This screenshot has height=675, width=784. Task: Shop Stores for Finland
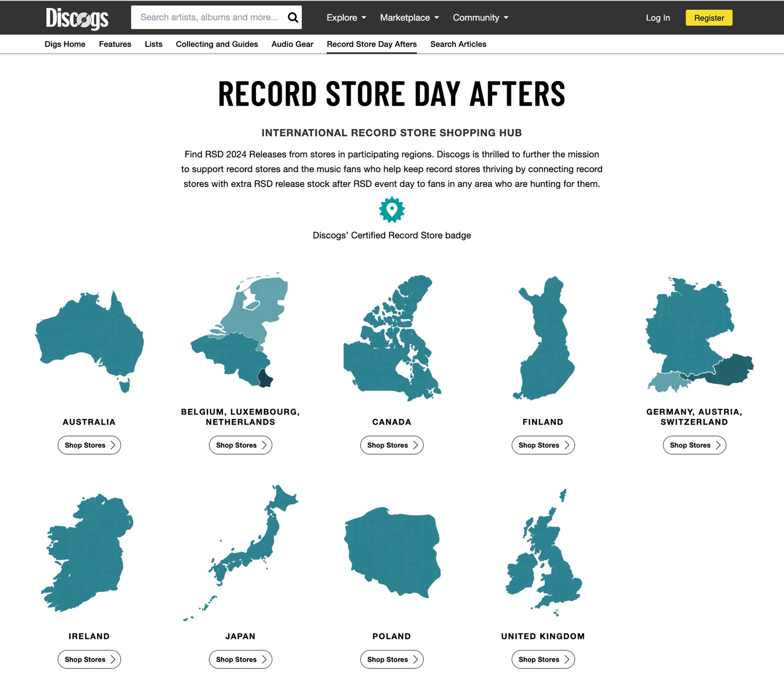[x=543, y=445]
